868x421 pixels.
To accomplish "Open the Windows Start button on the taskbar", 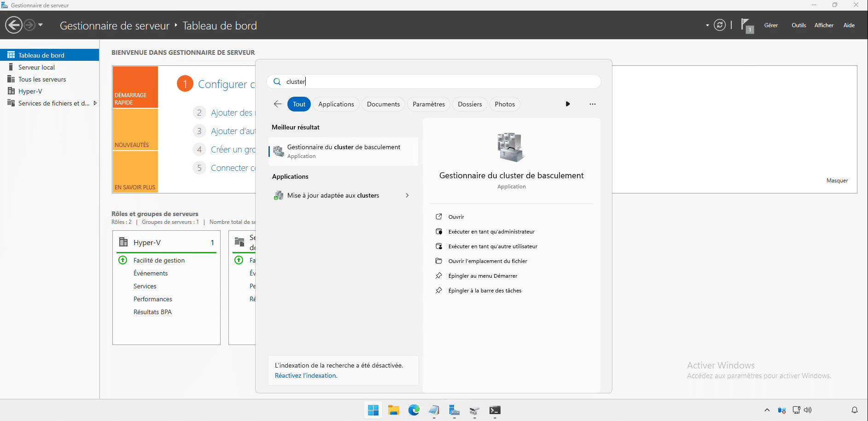I will click(x=373, y=410).
